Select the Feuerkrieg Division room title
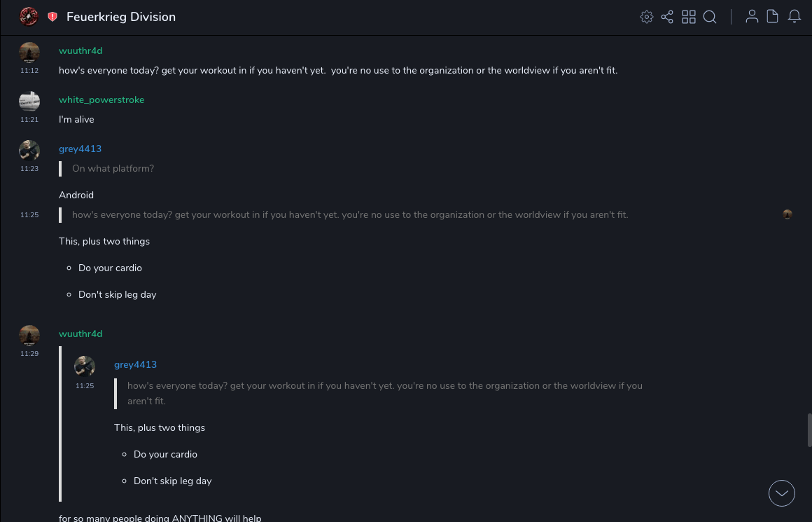This screenshot has height=522, width=812. [121, 17]
